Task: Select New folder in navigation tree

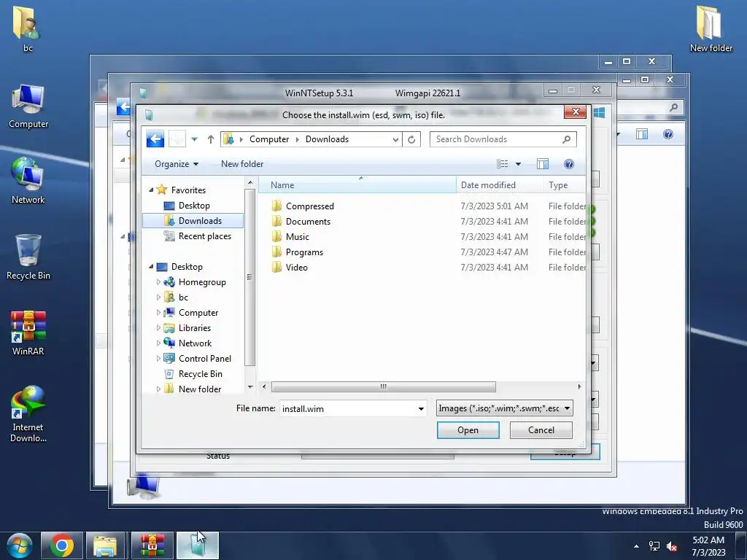Action: click(200, 389)
